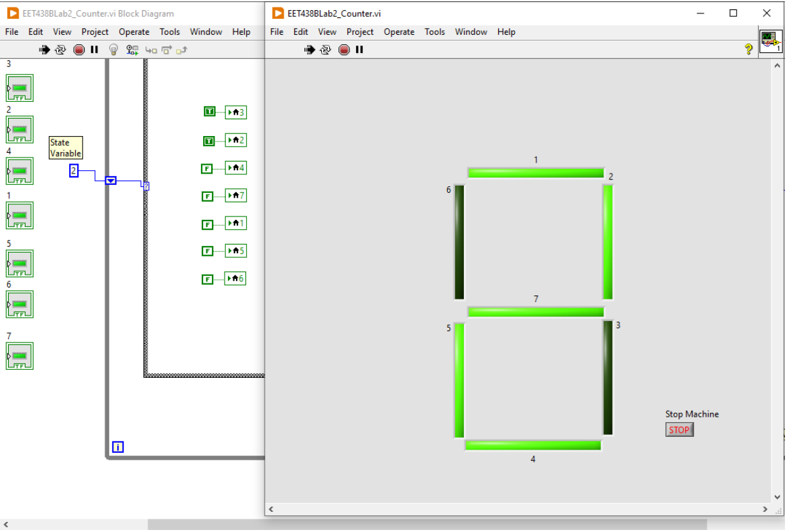Click the False constant wired to local variable 4
The width and height of the screenshot is (787, 532).
point(206,168)
